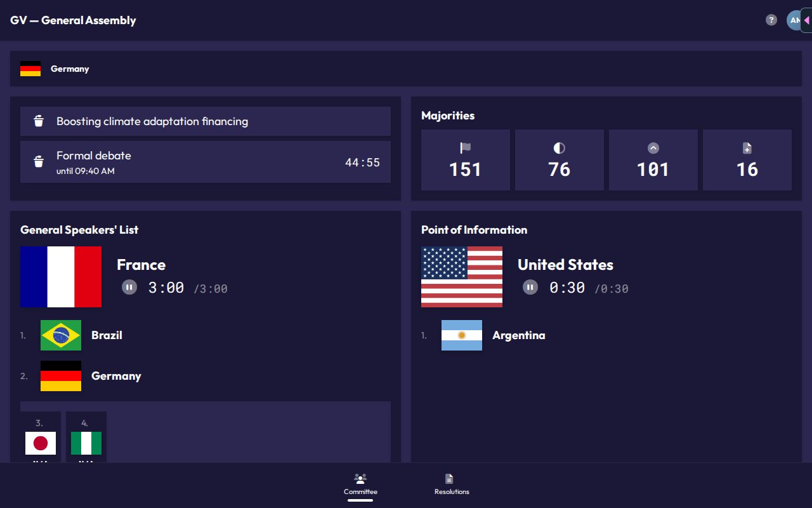Pause the United States question timer
Viewport: 812px width, 508px height.
click(530, 287)
